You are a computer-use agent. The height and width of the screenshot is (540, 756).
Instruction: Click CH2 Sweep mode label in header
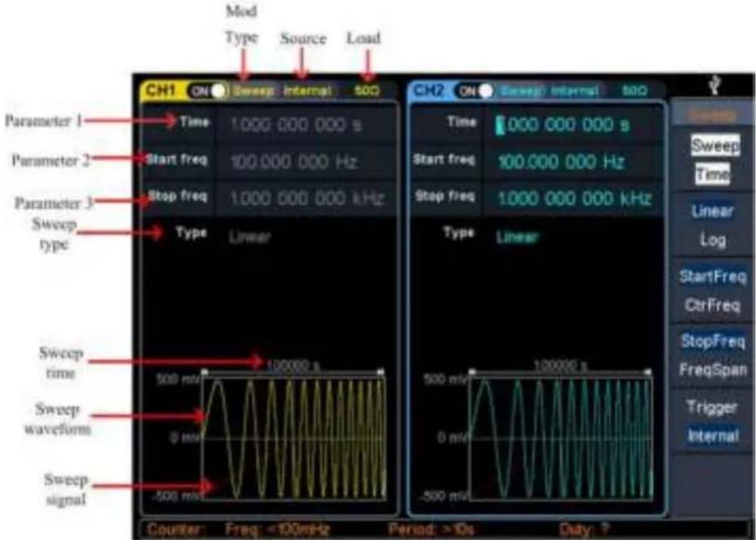click(x=520, y=91)
